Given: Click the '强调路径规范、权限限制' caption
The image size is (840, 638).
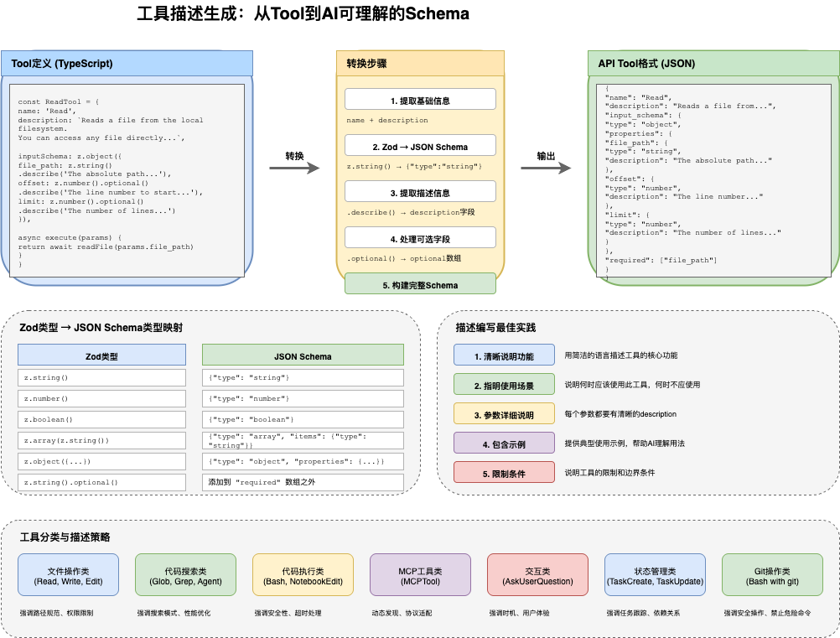Looking at the screenshot, I should [57, 613].
